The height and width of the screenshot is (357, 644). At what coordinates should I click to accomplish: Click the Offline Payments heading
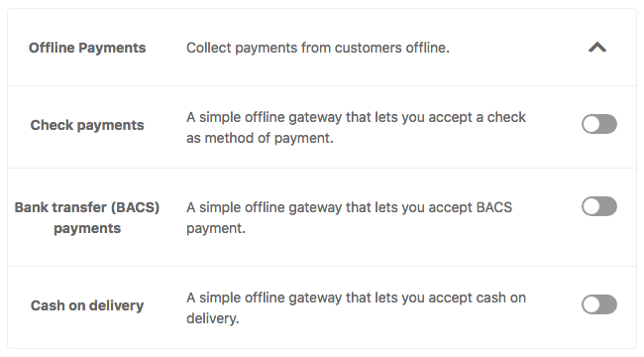[87, 48]
